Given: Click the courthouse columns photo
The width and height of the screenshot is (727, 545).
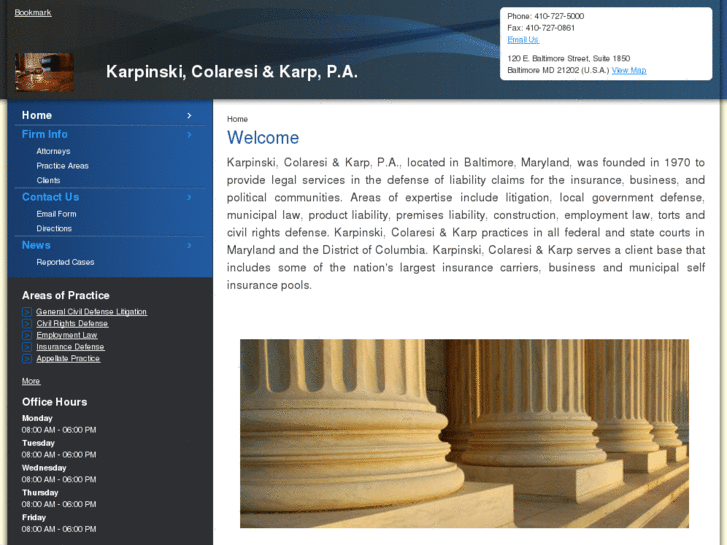Looking at the screenshot, I should pyautogui.click(x=464, y=433).
